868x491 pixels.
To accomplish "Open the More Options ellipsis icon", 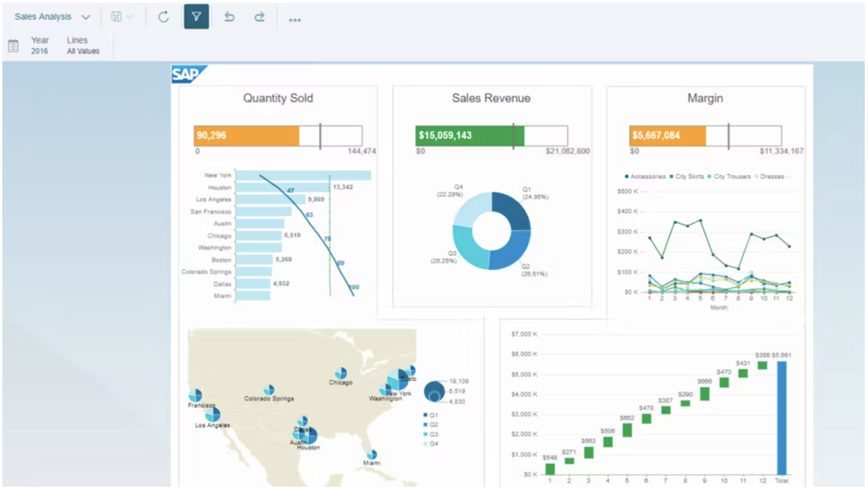I will [x=295, y=20].
